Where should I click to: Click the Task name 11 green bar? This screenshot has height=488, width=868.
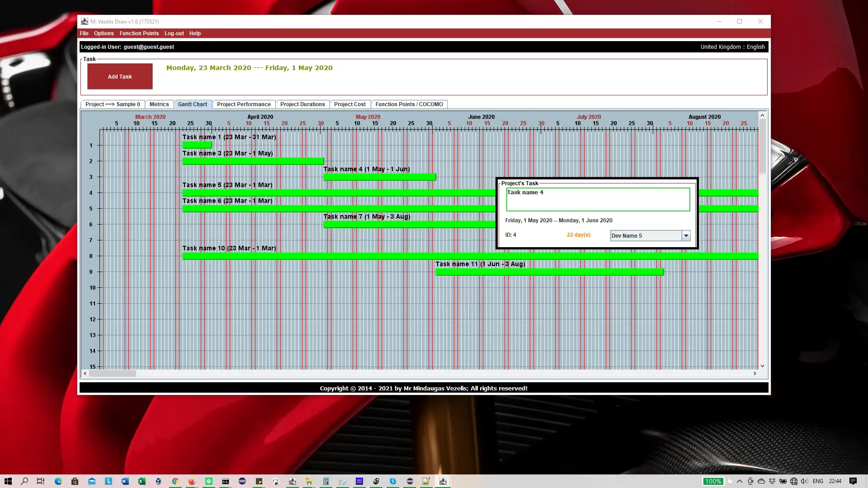click(x=549, y=272)
